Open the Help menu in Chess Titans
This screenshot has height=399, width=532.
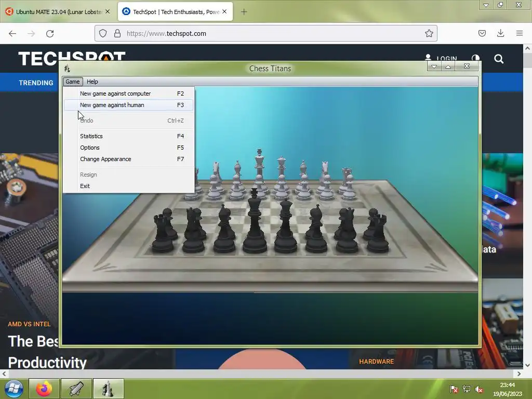click(92, 82)
